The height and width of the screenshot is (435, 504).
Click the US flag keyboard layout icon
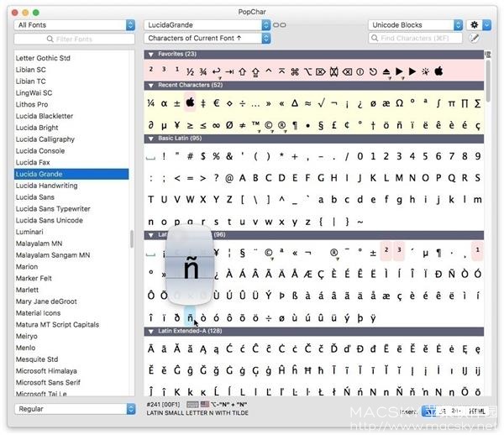(x=205, y=404)
